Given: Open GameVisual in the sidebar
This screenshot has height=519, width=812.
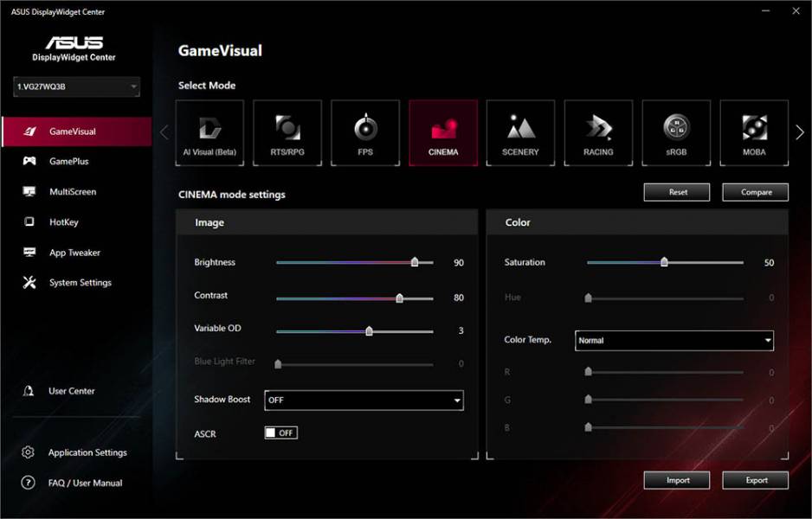Looking at the screenshot, I should (x=77, y=131).
